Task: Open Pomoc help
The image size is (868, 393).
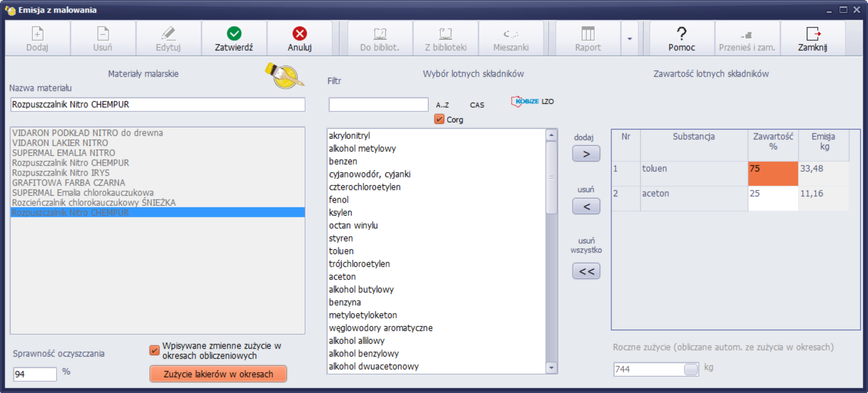Action: 682,38
